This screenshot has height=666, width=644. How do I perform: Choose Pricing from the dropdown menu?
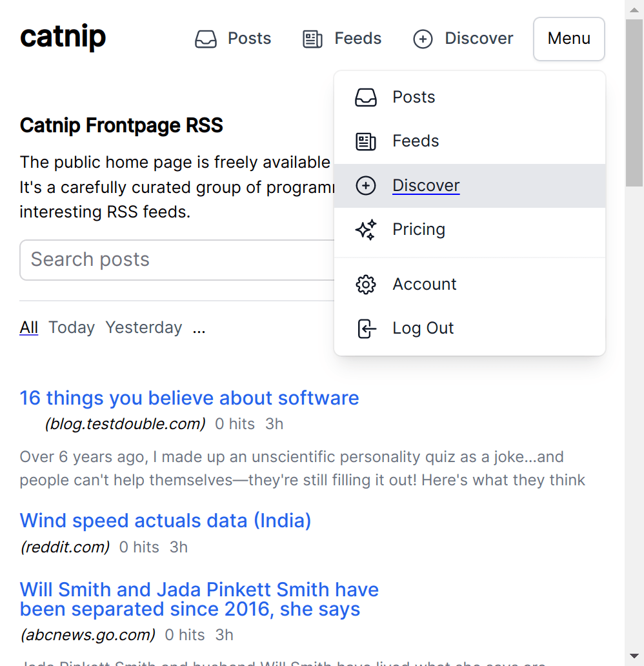pyautogui.click(x=419, y=230)
